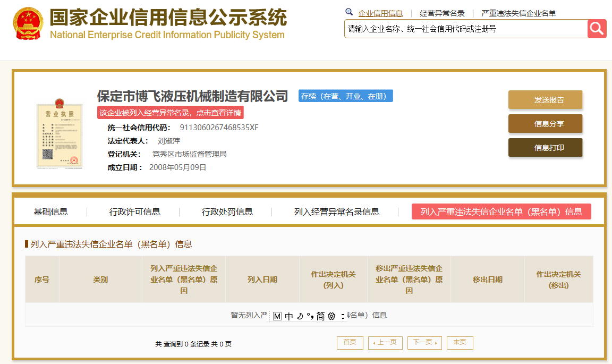Screen dimensions: 612x364
Task: Go to 末页 last page
Action: click(460, 343)
